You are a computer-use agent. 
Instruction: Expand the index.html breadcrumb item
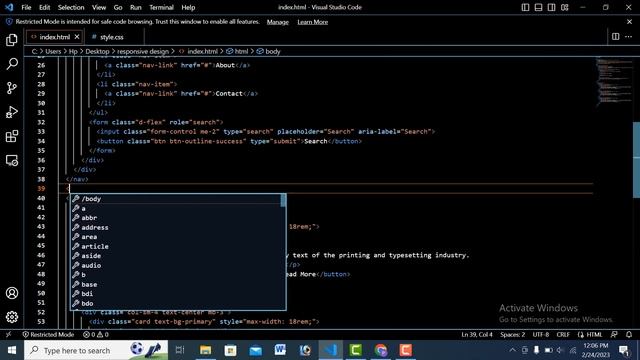[x=198, y=51]
